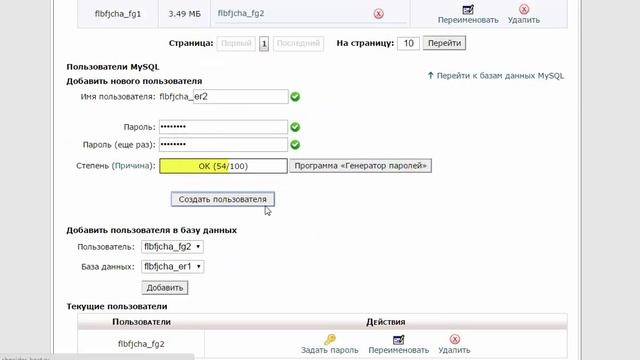Click the flbfjcha_fg2 user link in the database row
This screenshot has width=640, height=360.
pos(241,13)
